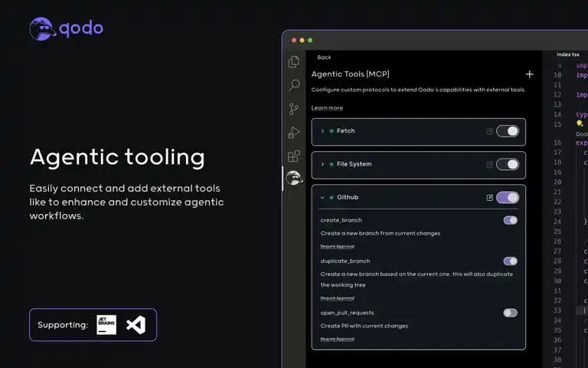Screen dimensions: 588x368
Task: Click the open_pull_requests tool name
Action: [348, 313]
